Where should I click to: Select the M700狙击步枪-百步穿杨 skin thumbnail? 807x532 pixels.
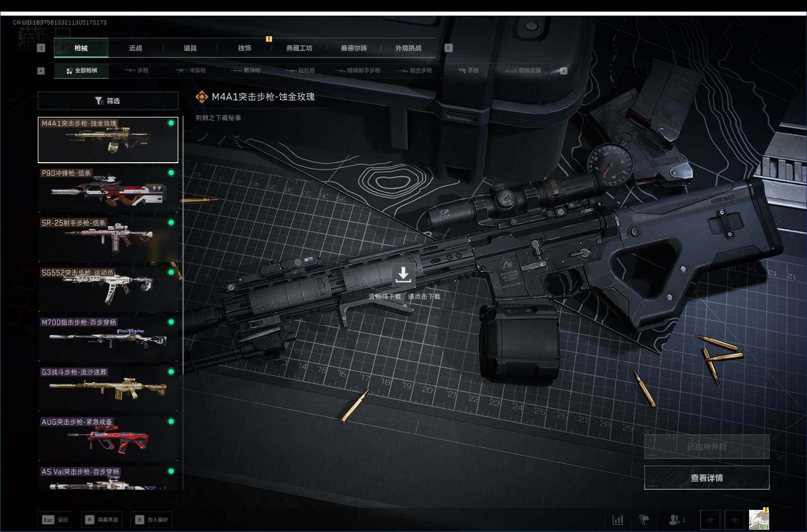tap(108, 339)
